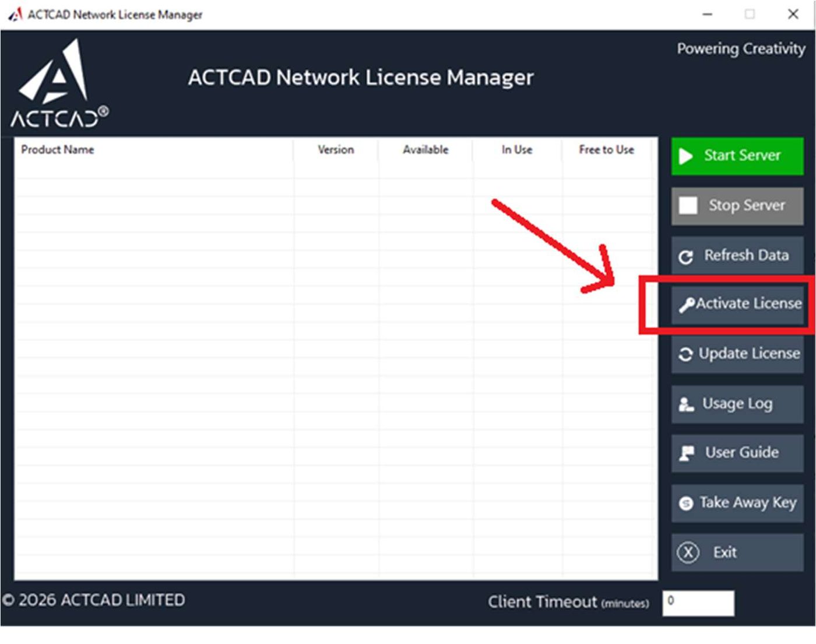The width and height of the screenshot is (816, 644).
Task: Close the License Manager window
Action: 793,14
